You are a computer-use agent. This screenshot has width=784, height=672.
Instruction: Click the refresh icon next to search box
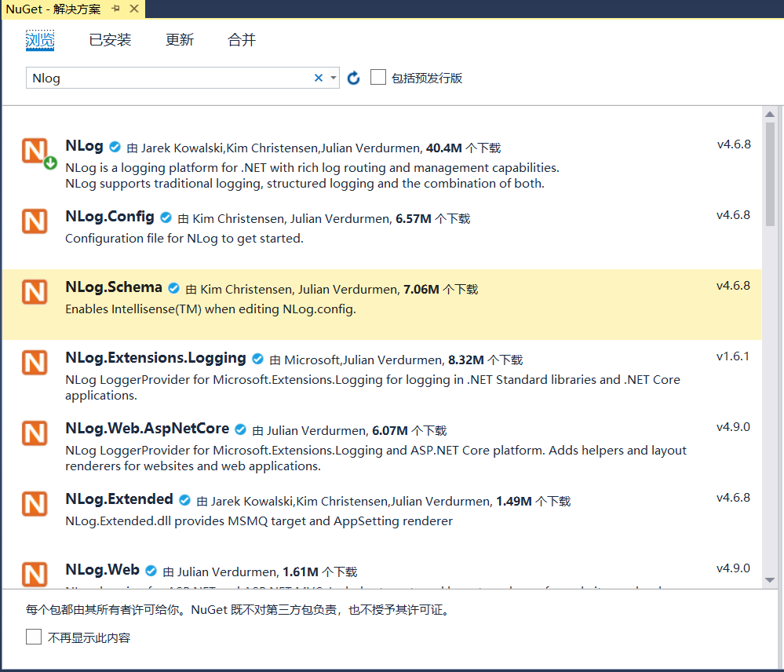click(x=353, y=78)
